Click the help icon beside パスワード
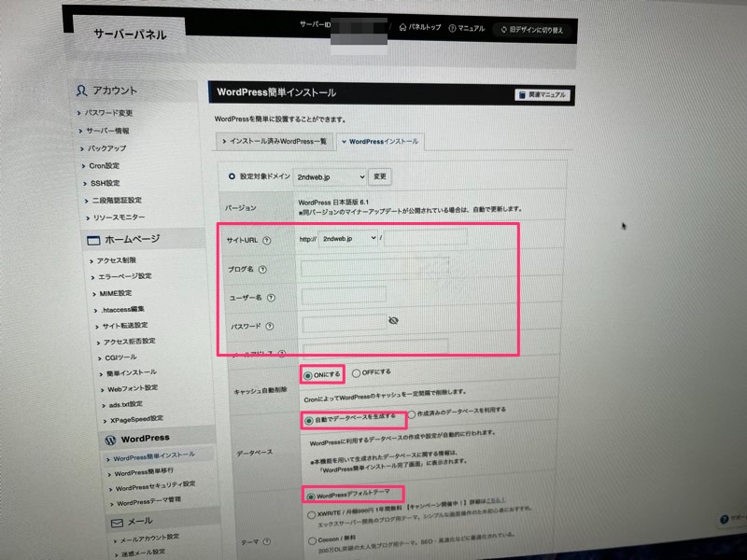The image size is (747, 560). coord(270,326)
